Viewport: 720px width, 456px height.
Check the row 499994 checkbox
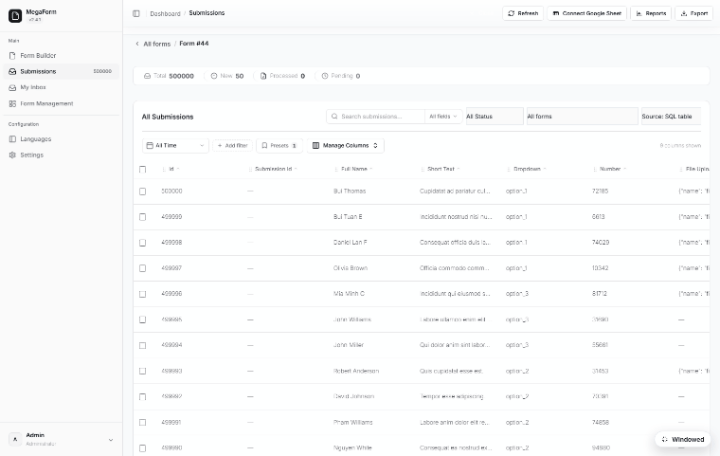pos(143,345)
